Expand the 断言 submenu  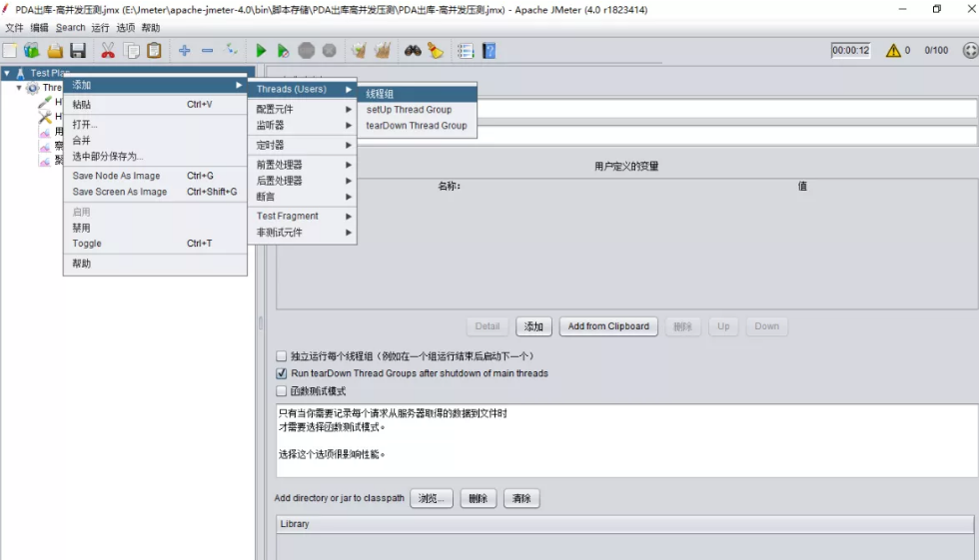pos(302,197)
